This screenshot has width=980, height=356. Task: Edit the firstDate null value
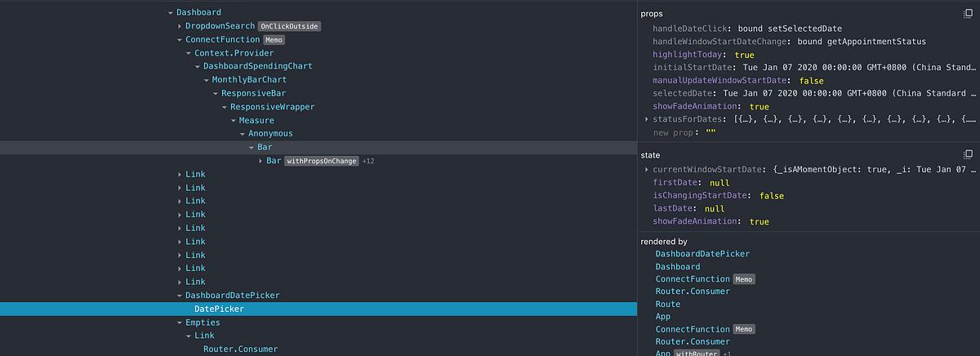coord(719,183)
